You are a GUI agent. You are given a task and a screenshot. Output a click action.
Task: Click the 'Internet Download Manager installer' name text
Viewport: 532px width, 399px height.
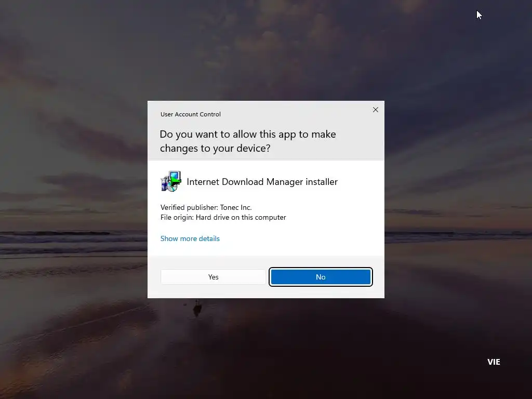point(262,182)
